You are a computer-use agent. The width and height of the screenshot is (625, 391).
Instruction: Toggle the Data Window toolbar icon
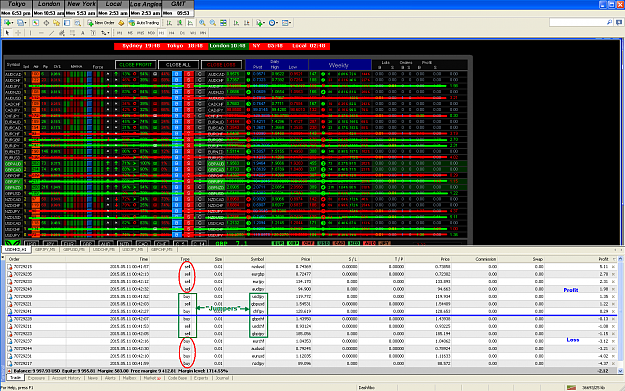click(46, 23)
